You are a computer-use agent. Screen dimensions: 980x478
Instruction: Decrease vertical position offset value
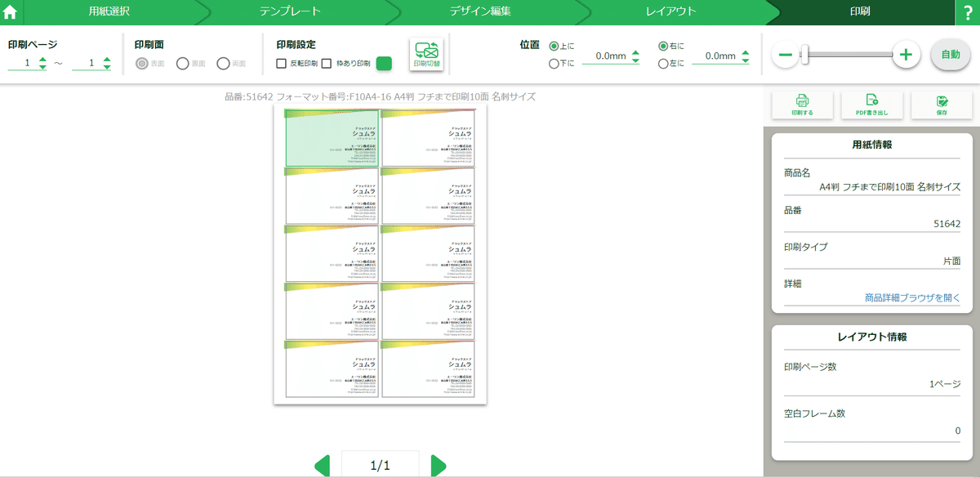tap(635, 60)
